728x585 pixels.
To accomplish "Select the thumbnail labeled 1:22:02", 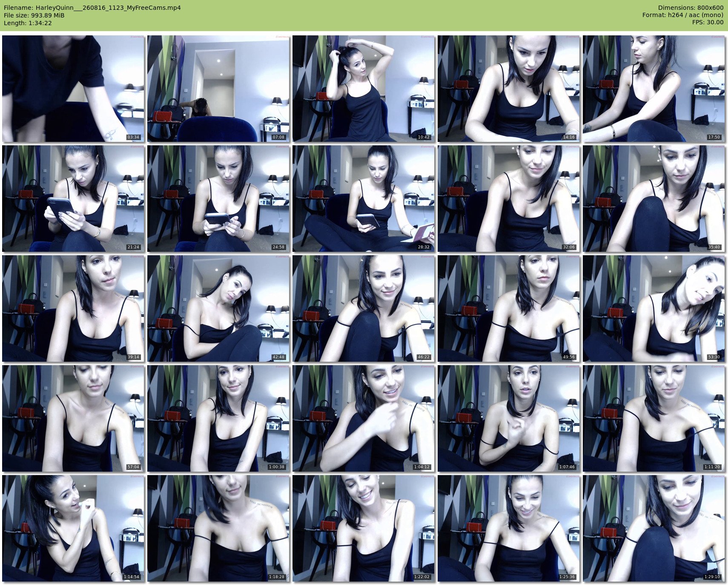I will tap(364, 528).
